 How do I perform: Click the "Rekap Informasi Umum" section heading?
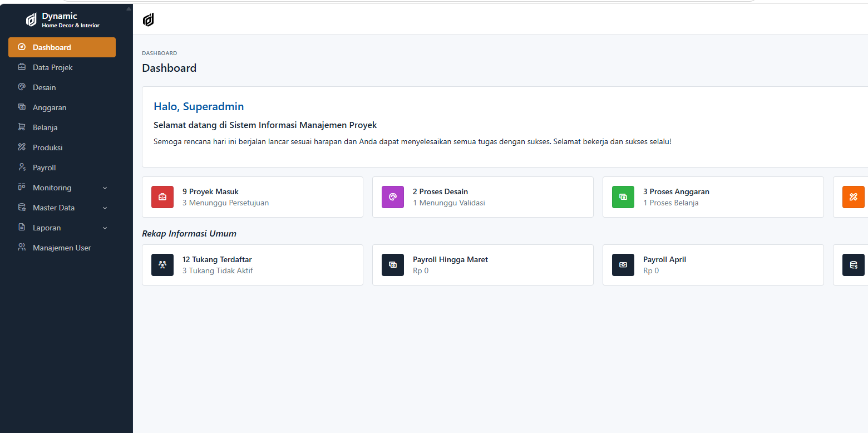(x=189, y=234)
